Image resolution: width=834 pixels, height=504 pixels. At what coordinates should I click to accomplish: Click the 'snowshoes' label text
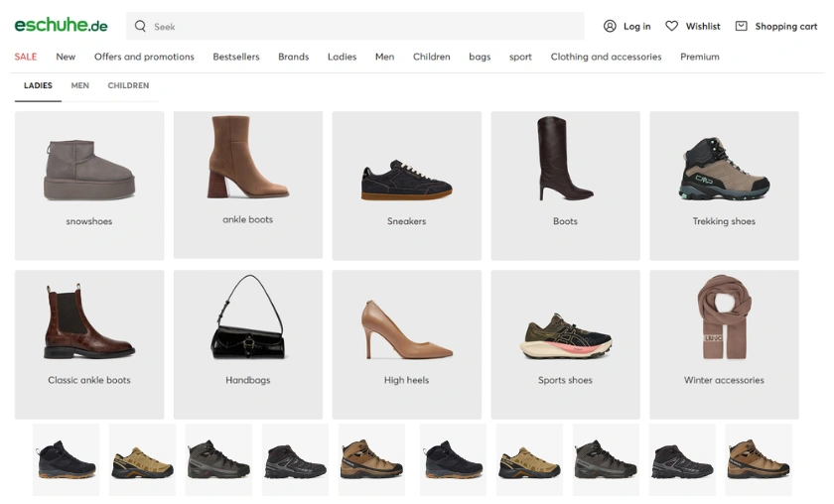89,221
